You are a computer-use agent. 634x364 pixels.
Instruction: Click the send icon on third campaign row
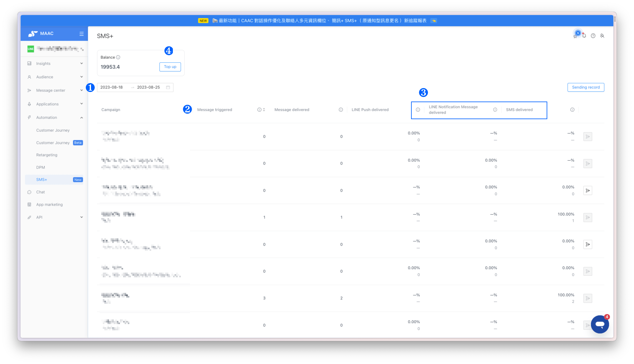click(x=588, y=191)
